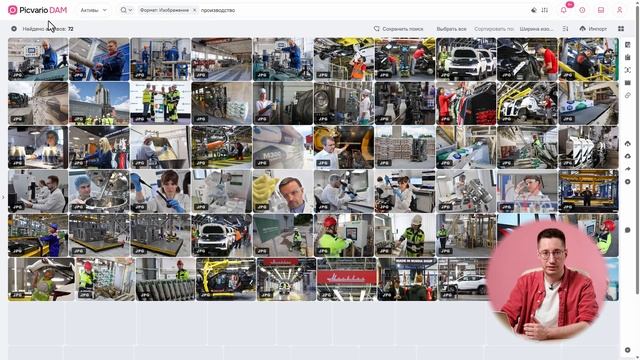Select thumbnail of yellow car-body carrier on line

[x=226, y=280]
